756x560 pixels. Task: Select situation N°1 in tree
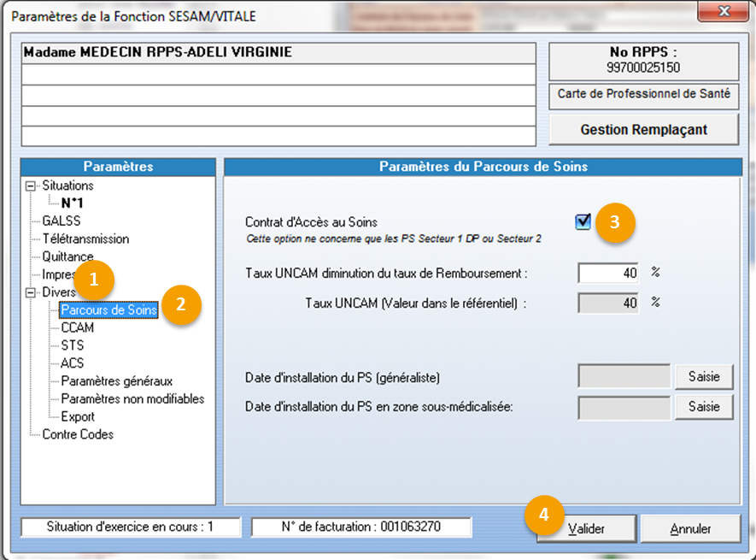pos(73,203)
